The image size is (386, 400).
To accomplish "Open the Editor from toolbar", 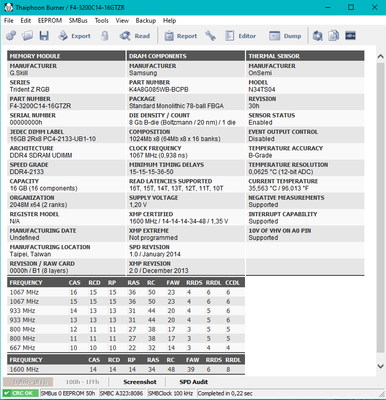I will point(240,36).
